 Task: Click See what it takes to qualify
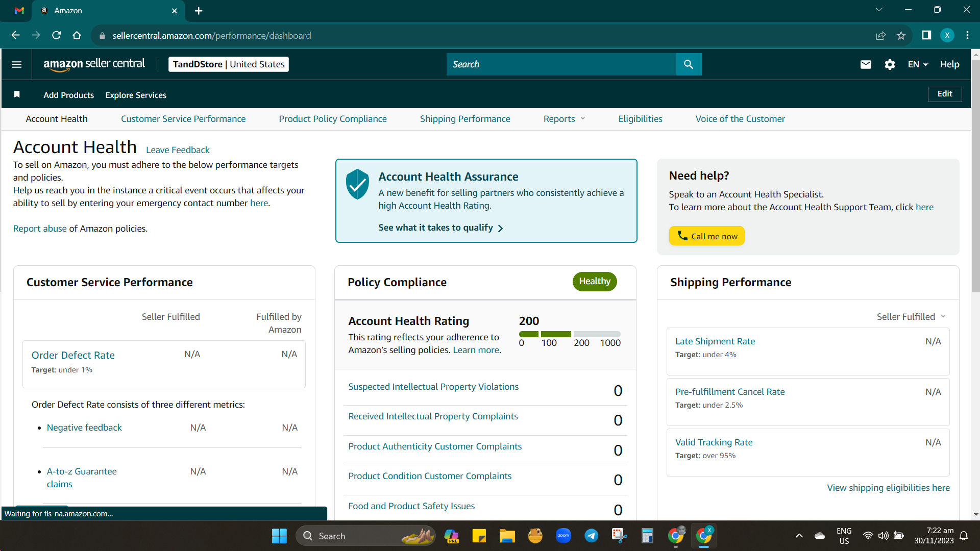[x=441, y=228]
